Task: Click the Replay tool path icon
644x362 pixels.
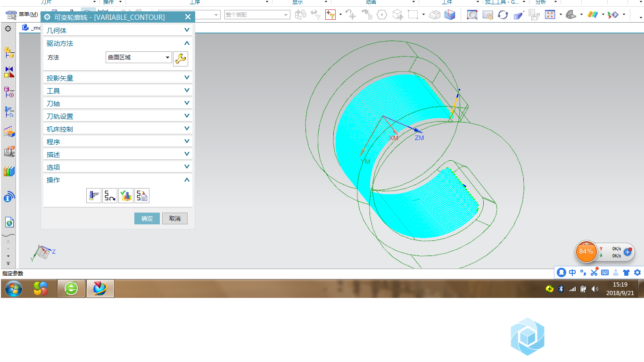Action: [x=110, y=196]
